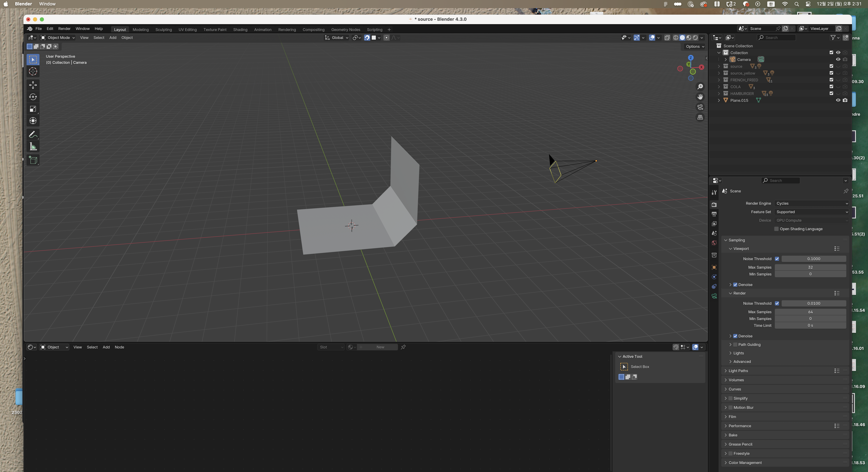Image resolution: width=868 pixels, height=472 pixels.
Task: Open the Node menu in shader editor
Action: (x=119, y=347)
